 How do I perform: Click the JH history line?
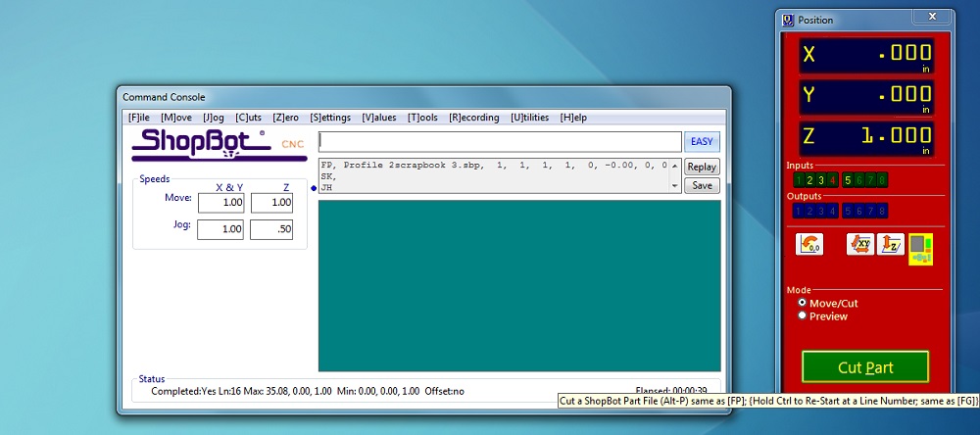click(x=326, y=186)
